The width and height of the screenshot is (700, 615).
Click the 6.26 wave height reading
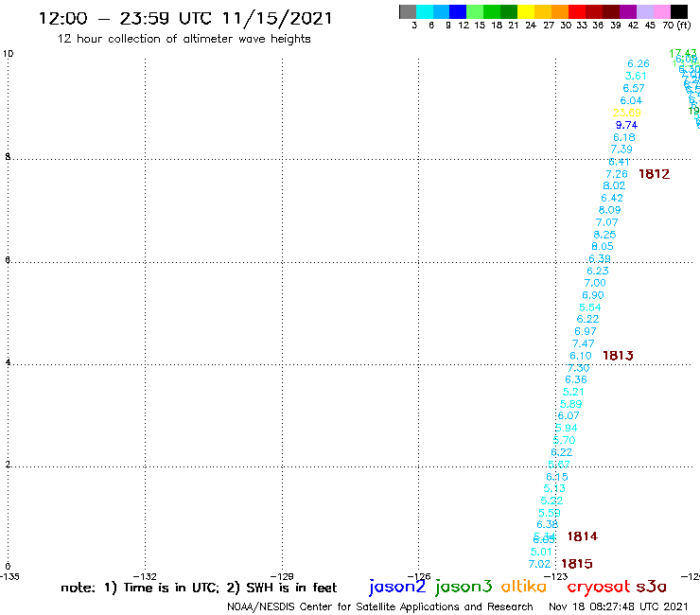tap(639, 64)
